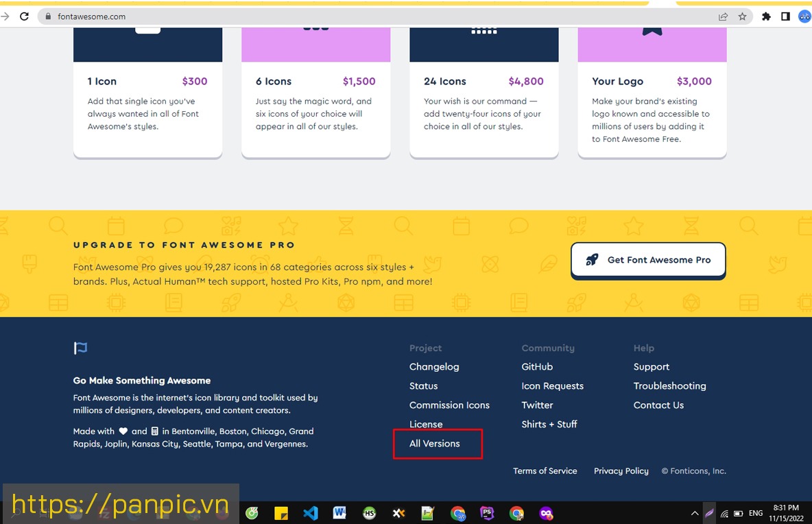Open the browser extensions puzzle icon
The image size is (812, 524).
(x=767, y=16)
